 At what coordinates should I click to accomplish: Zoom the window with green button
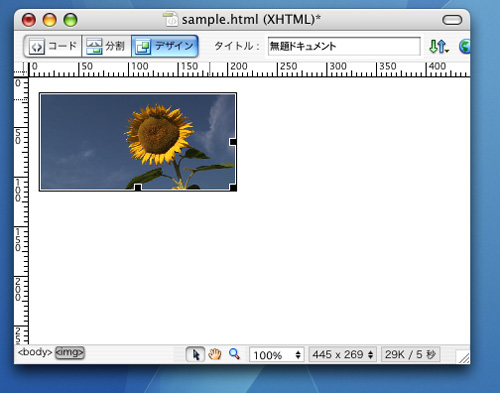pyautogui.click(x=70, y=20)
